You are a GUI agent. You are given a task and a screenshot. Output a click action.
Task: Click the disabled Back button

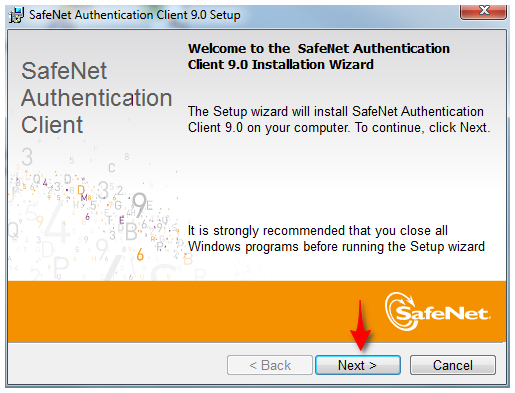270,365
